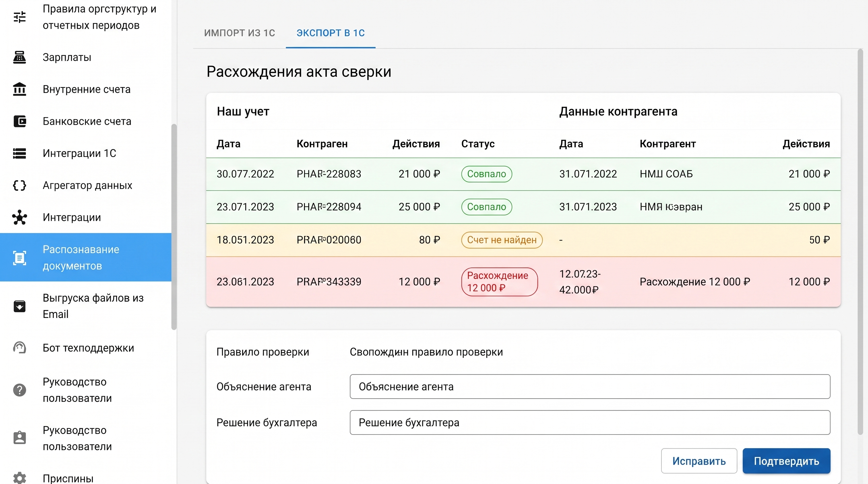Click the bank building icon for Внутренние счета

[20, 89]
